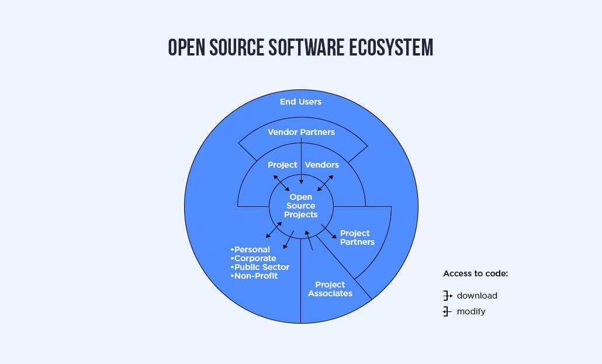Click the double-headed arrow beneath the Vendors label

[325, 182]
